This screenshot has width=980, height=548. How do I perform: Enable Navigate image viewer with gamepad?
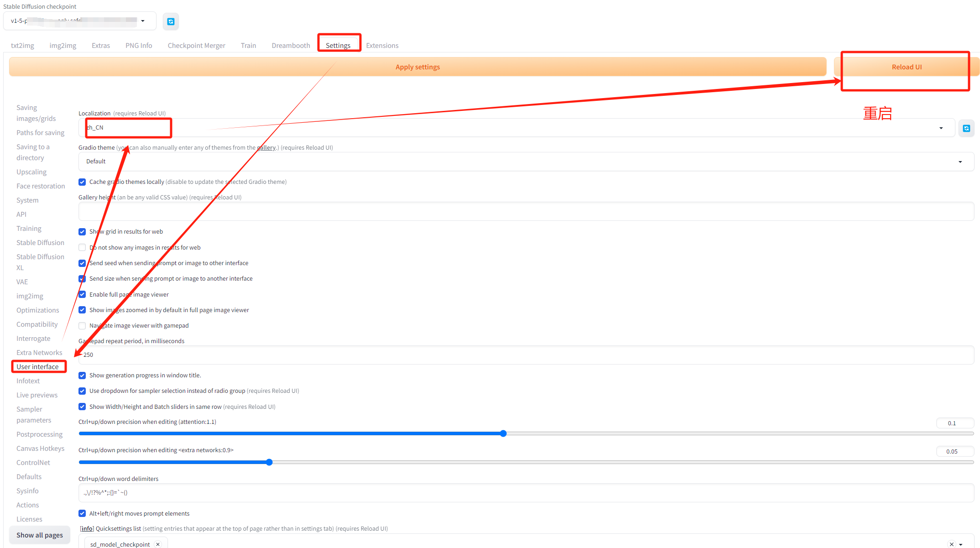82,326
